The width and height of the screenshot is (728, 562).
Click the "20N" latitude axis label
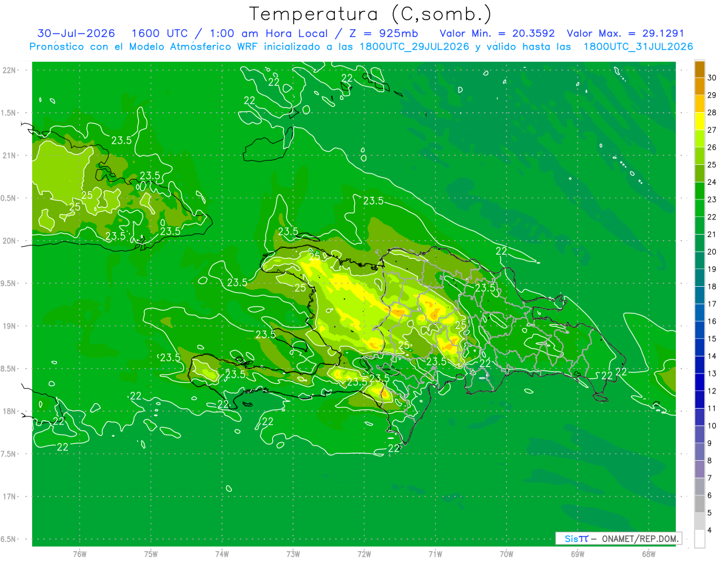point(10,241)
